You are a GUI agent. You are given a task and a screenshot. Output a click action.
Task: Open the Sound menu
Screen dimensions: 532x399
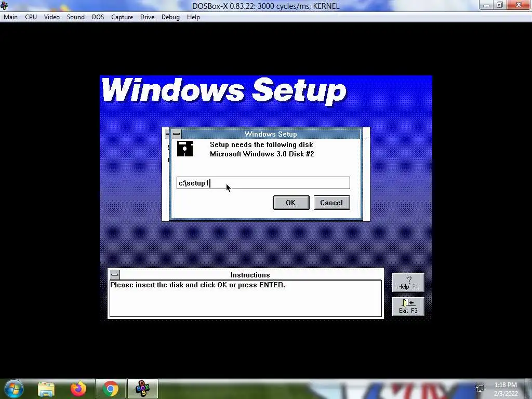point(76,17)
